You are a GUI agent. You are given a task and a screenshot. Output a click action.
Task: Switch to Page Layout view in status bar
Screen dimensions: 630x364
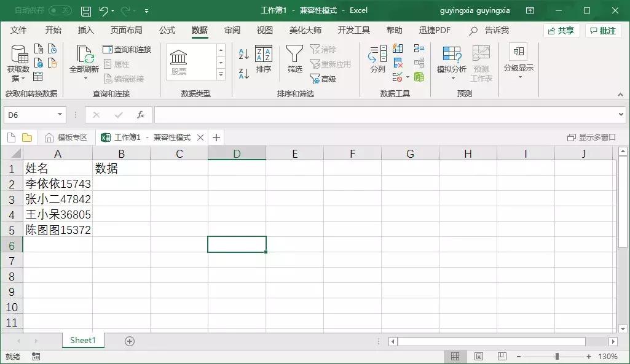(x=478, y=356)
